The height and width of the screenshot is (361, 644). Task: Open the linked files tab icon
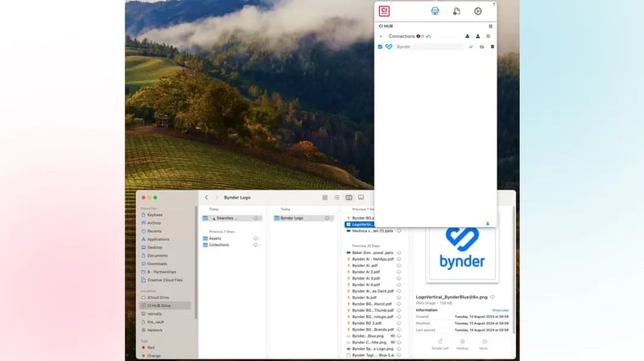(x=456, y=11)
